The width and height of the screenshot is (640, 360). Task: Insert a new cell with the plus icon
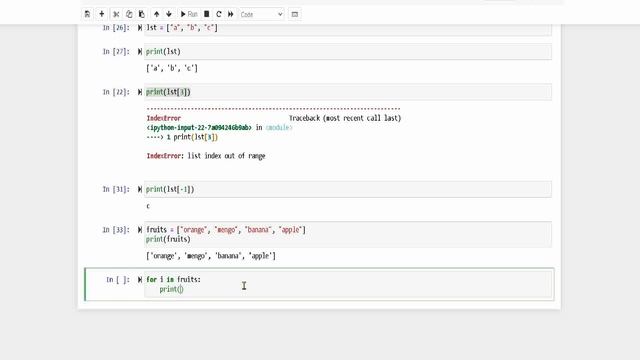[x=102, y=14]
